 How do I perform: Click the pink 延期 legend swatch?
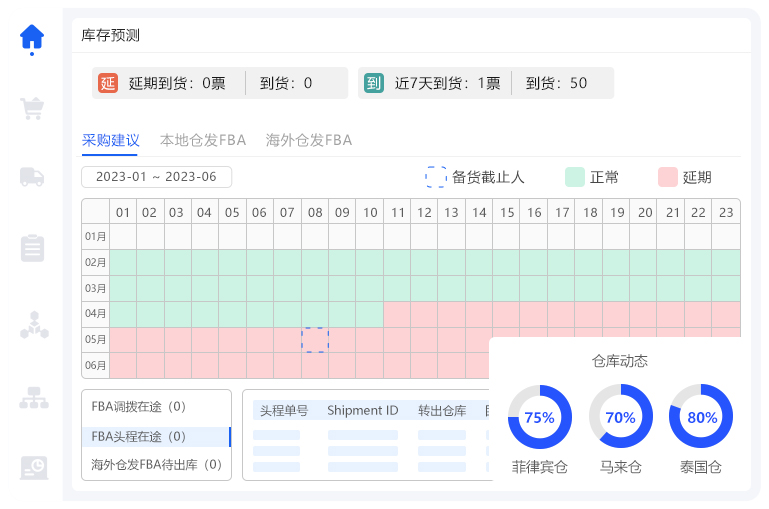click(668, 177)
